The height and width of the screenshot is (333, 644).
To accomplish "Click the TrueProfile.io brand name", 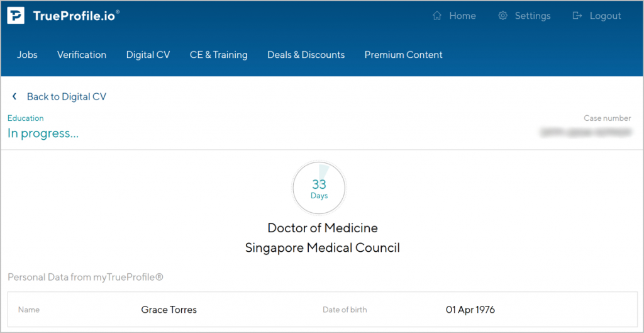I will point(76,16).
